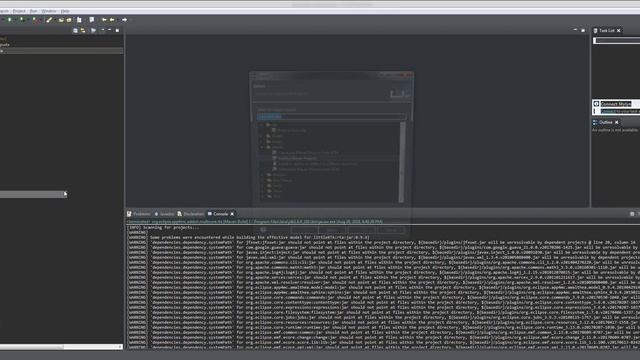Maximize the editor area

(x=583, y=30)
